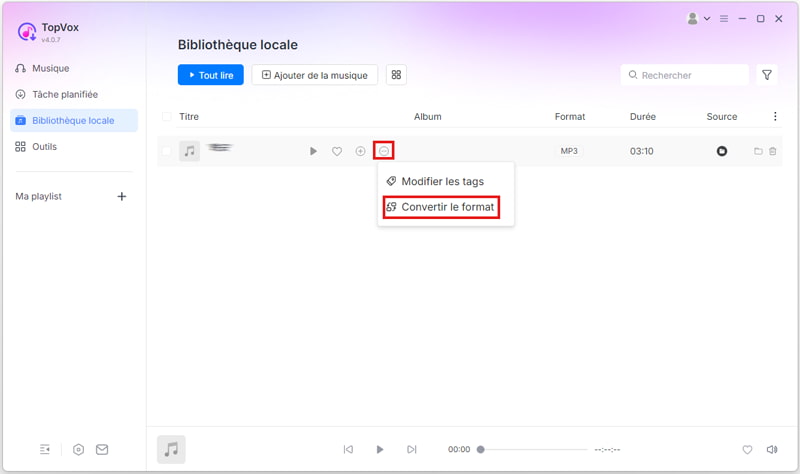Open the column options three-dot menu
The image size is (800, 474).
coord(775,117)
